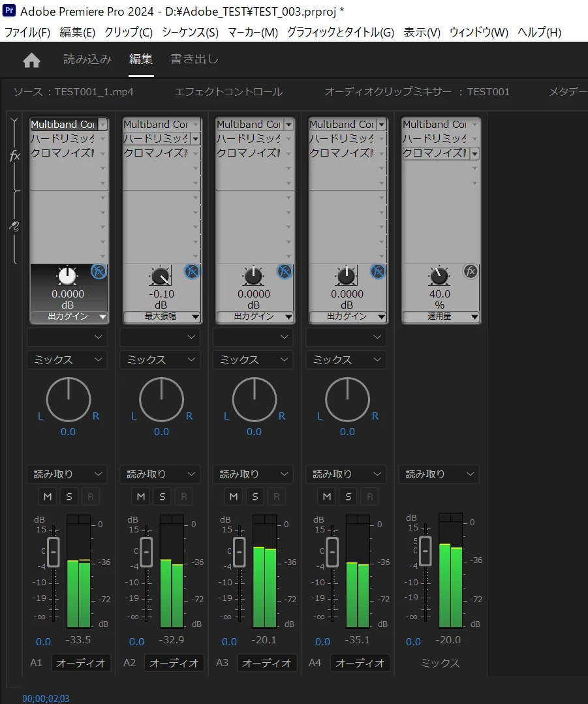Open A1 Multiband Compressor effect slot arrow
The image size is (588, 704).
[103, 125]
